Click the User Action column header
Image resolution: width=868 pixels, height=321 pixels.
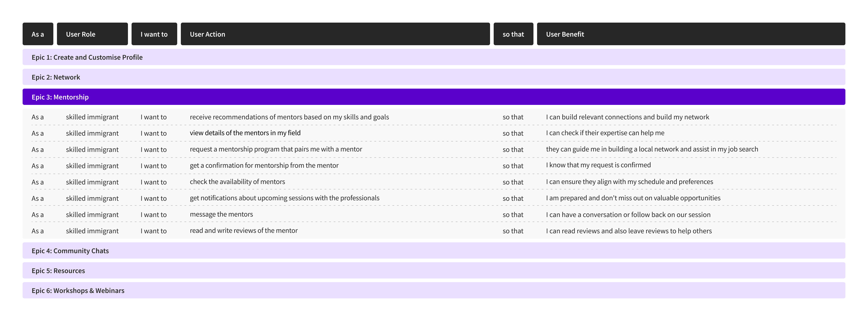coord(335,34)
